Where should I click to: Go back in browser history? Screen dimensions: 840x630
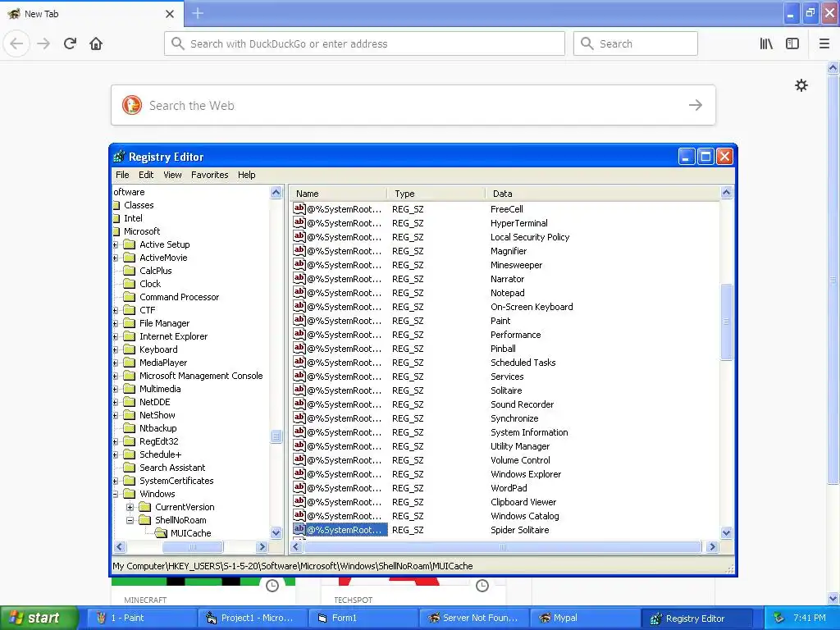[x=16, y=43]
